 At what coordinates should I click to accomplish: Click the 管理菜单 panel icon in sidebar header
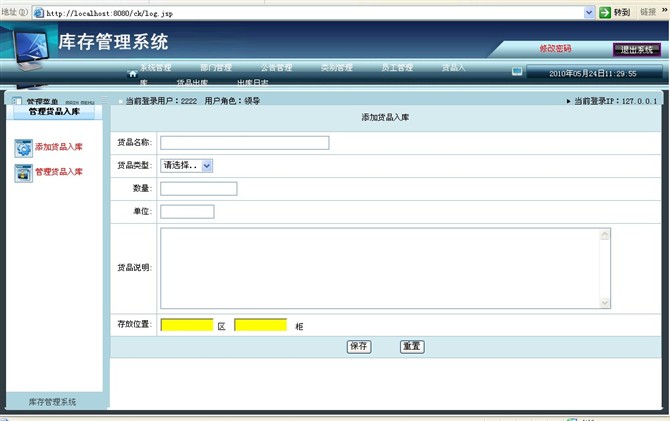17,101
